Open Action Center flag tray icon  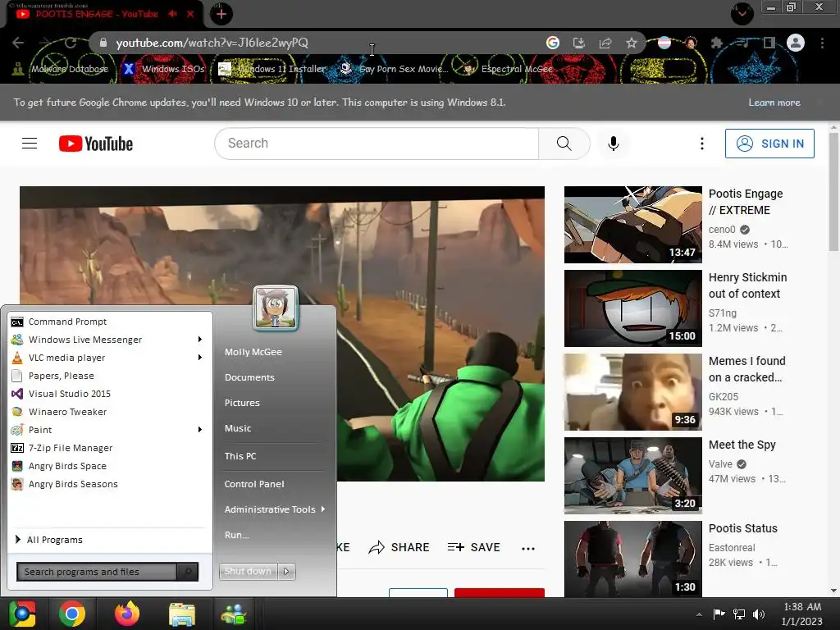pos(719,614)
